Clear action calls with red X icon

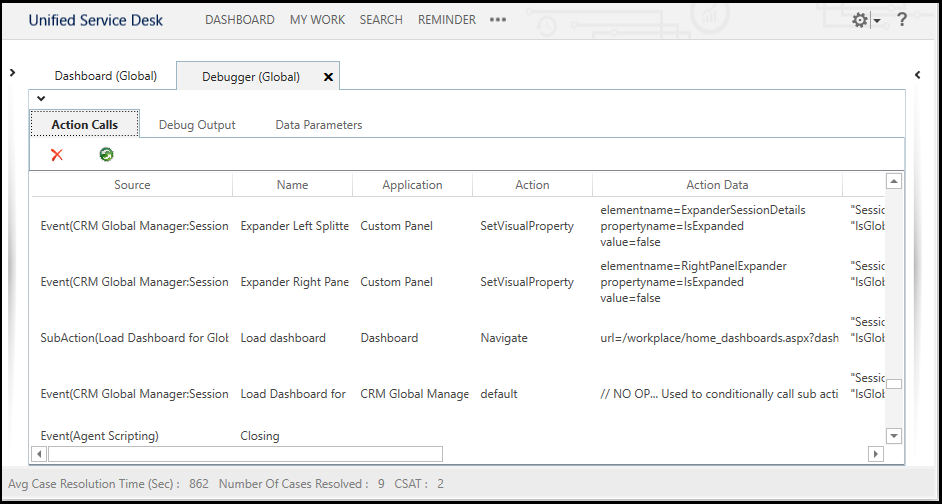click(57, 155)
